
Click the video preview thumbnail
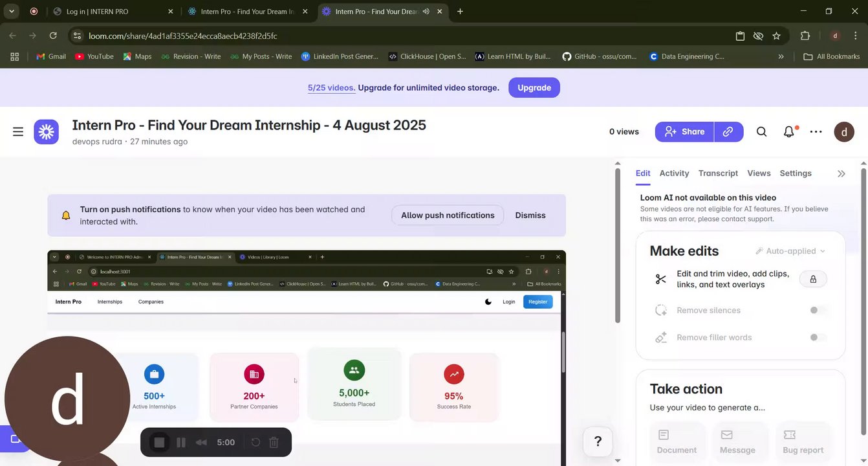tap(307, 358)
